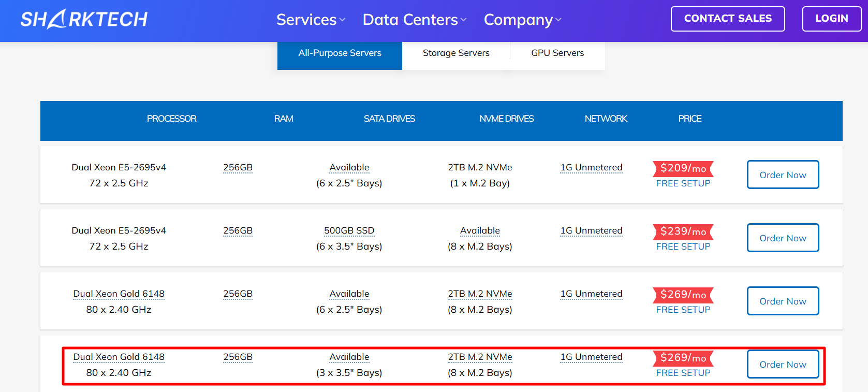The height and width of the screenshot is (392, 868).
Task: Click Available SATA in the $209/mo row
Action: 349,167
